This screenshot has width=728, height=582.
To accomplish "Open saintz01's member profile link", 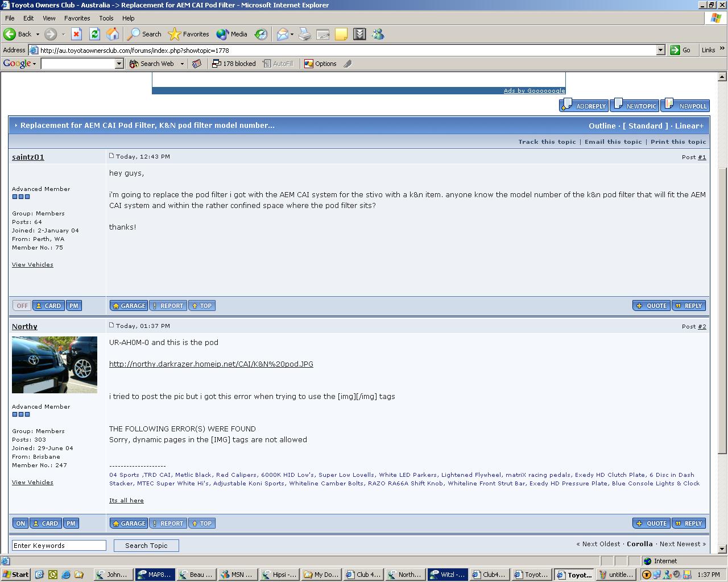I will tap(28, 157).
